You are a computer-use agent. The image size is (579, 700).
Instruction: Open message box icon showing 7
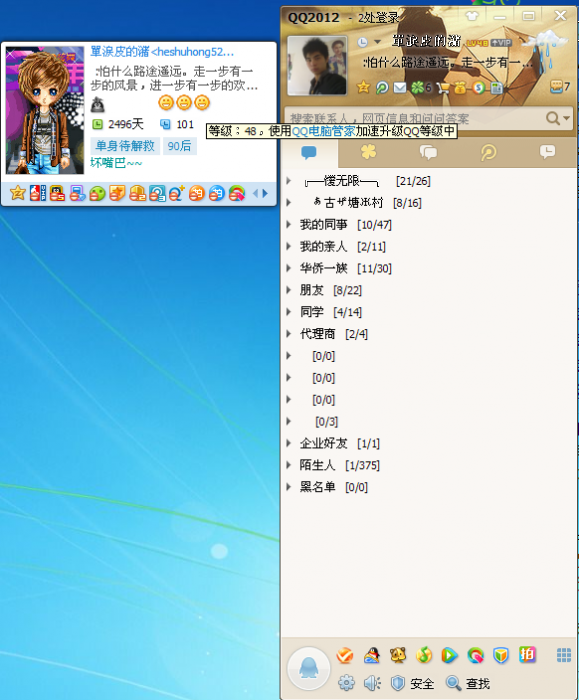[x=560, y=87]
